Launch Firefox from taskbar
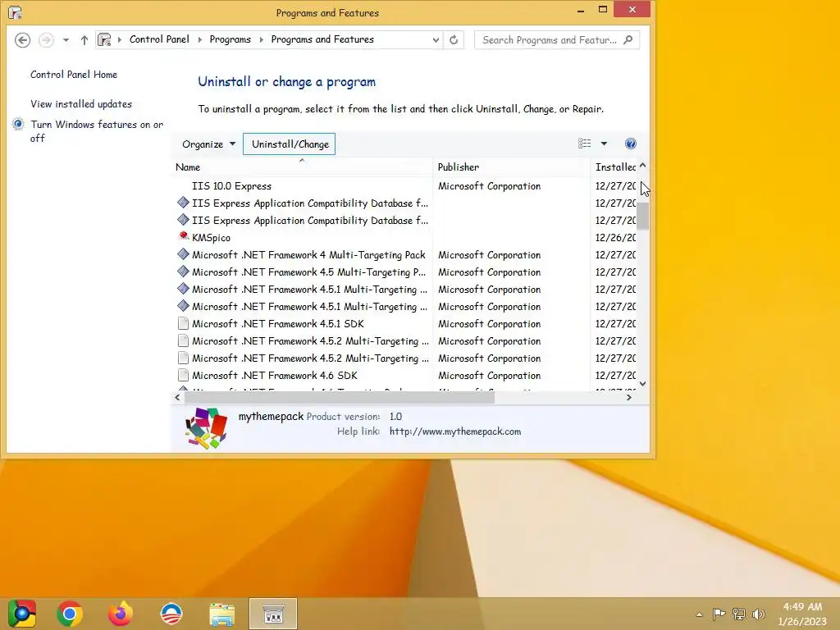Viewport: 840px width, 630px height. tap(120, 614)
